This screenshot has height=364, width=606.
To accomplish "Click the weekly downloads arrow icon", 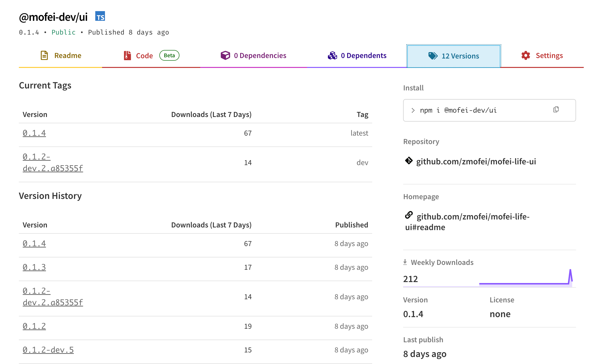I will pyautogui.click(x=405, y=262).
